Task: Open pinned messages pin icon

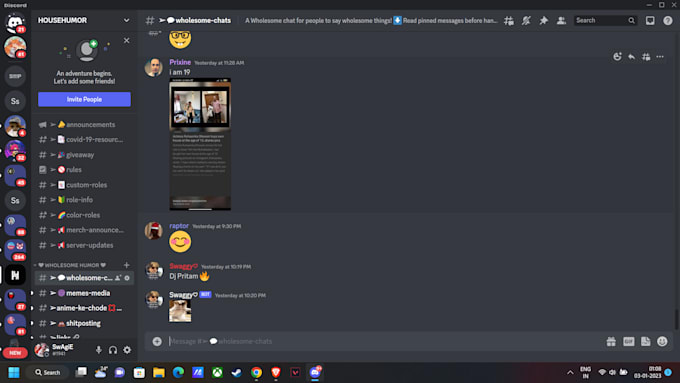Action: (x=543, y=20)
